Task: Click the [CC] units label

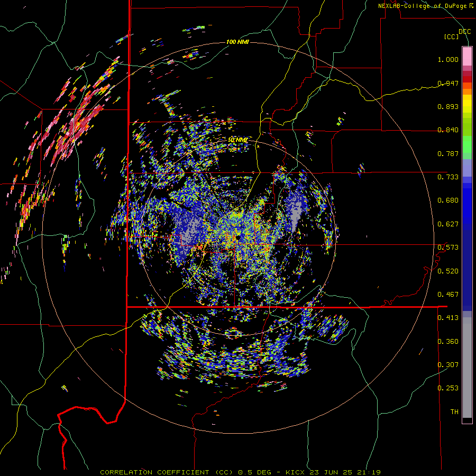Action: tap(451, 36)
